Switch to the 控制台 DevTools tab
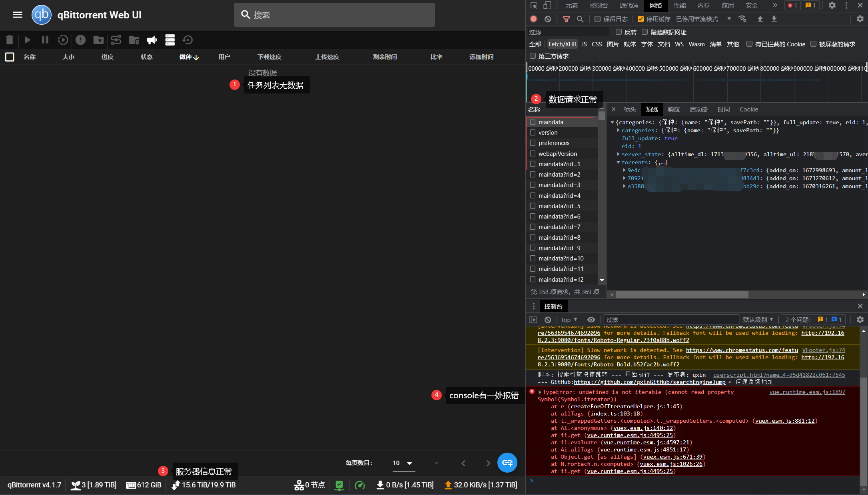The height and width of the screenshot is (495, 868). pos(599,5)
